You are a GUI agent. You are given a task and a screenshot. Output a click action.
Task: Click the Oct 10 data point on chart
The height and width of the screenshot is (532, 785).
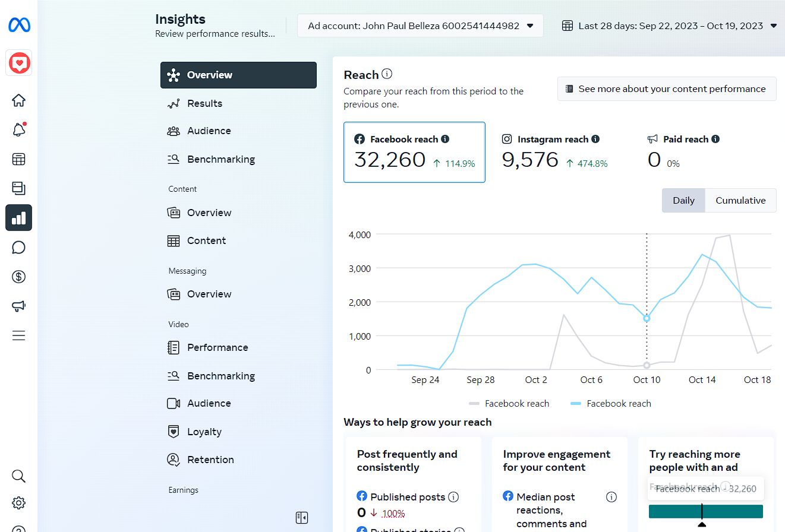click(647, 318)
